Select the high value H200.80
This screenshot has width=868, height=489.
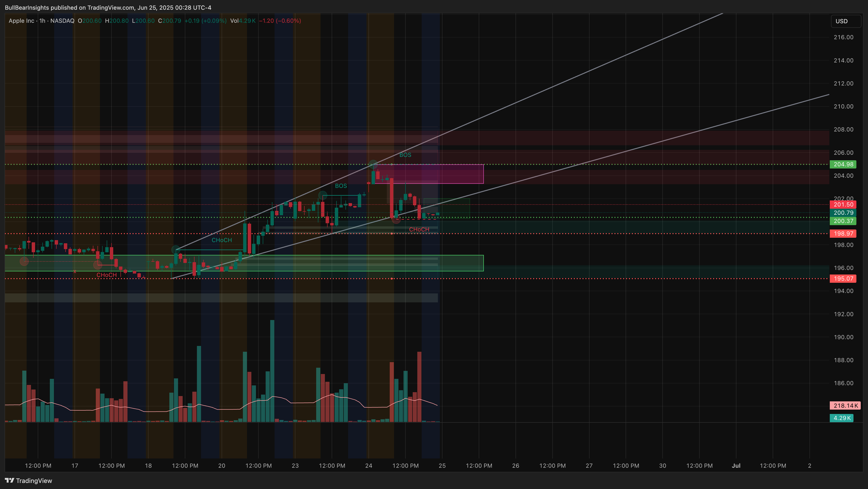pos(117,21)
